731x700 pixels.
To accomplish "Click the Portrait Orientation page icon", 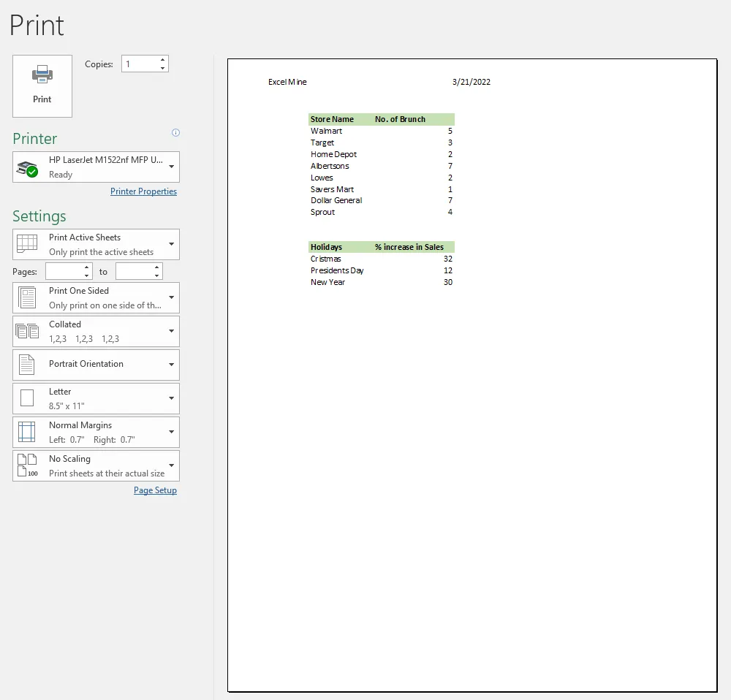I will click(x=26, y=365).
